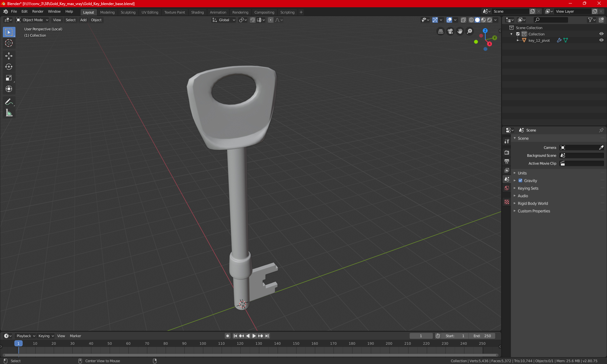Select the Move tool

point(9,56)
